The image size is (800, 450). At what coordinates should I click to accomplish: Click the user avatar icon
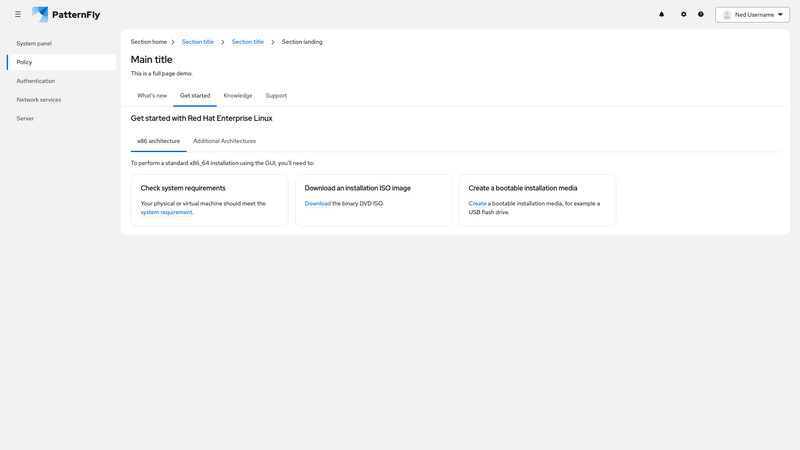[x=727, y=15]
